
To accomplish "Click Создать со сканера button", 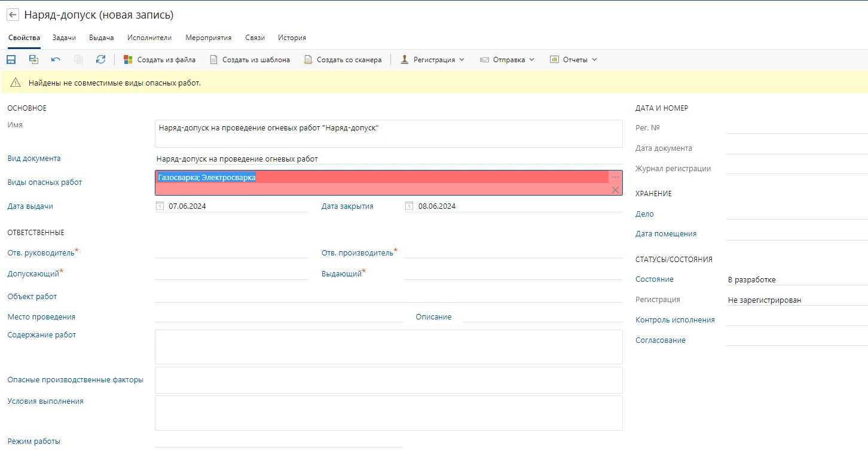I will (x=343, y=60).
